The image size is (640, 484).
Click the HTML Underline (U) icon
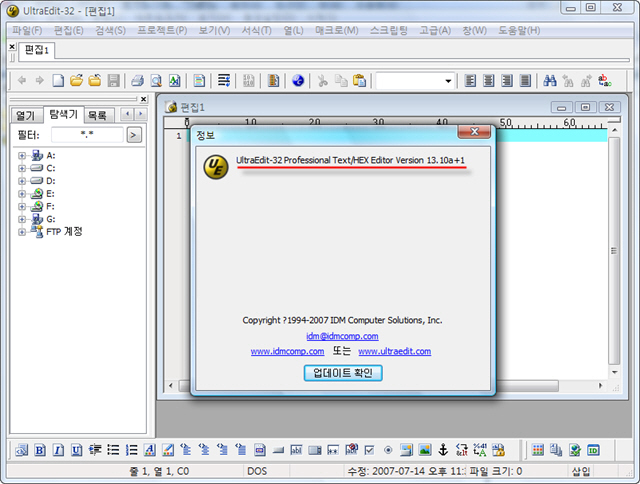(76, 450)
